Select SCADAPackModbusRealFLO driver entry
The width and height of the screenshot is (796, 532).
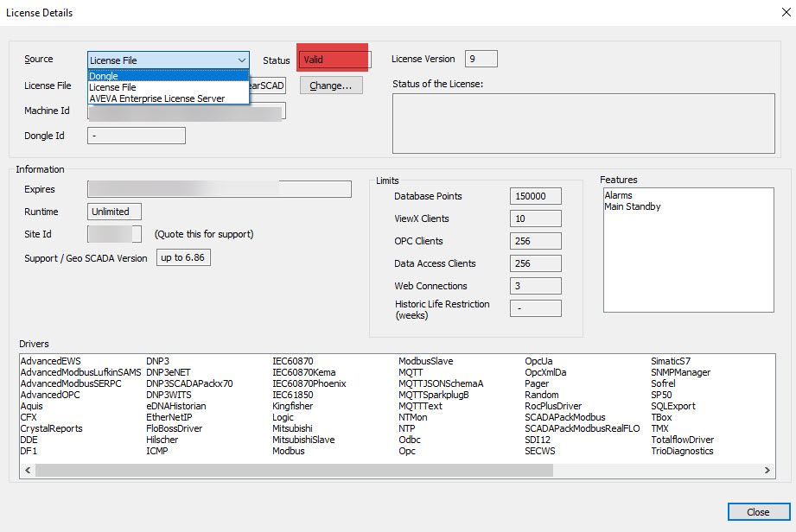click(x=583, y=428)
